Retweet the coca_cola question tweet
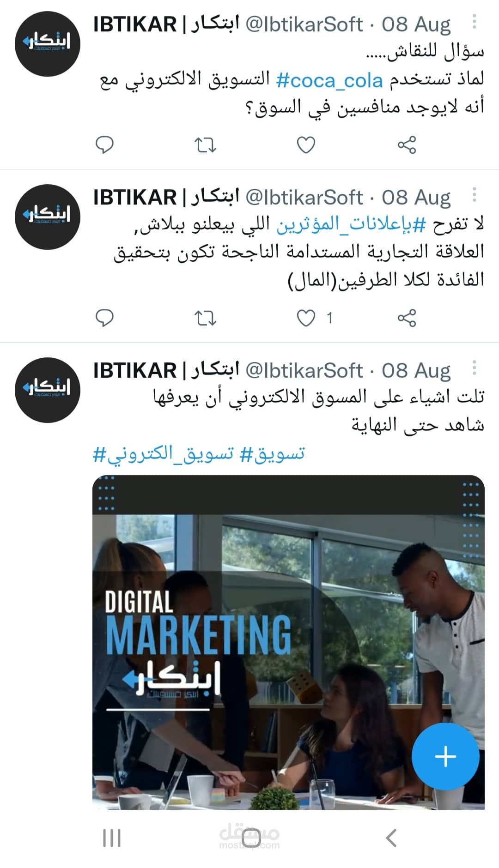Viewport: 499px width, 868px height. [x=205, y=145]
